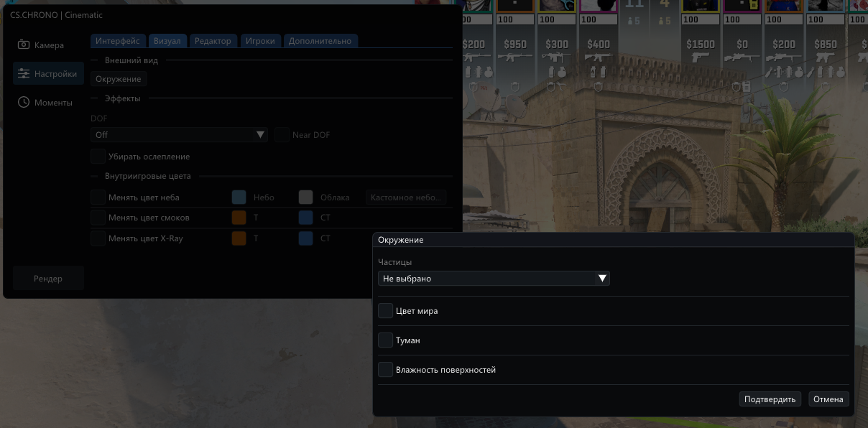Click the Подтвердить button
Screen dimensions: 868x428
click(x=770, y=399)
